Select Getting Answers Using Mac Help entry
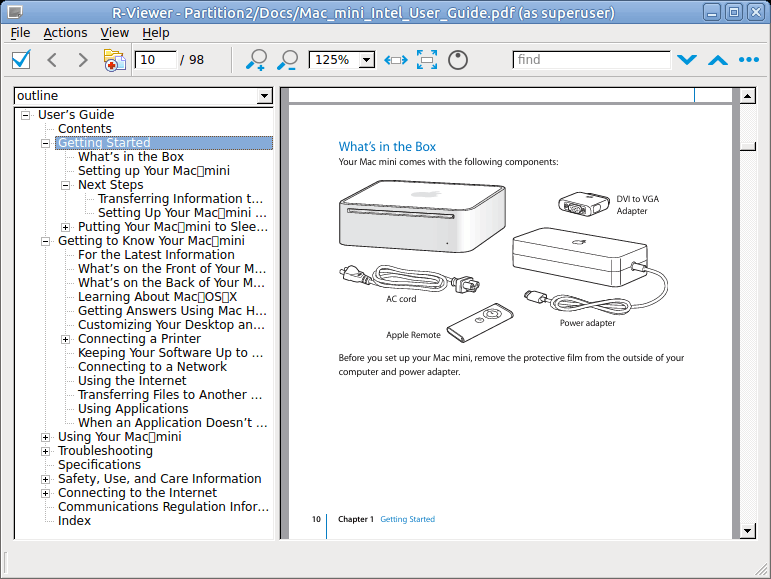This screenshot has width=771, height=579. click(173, 311)
